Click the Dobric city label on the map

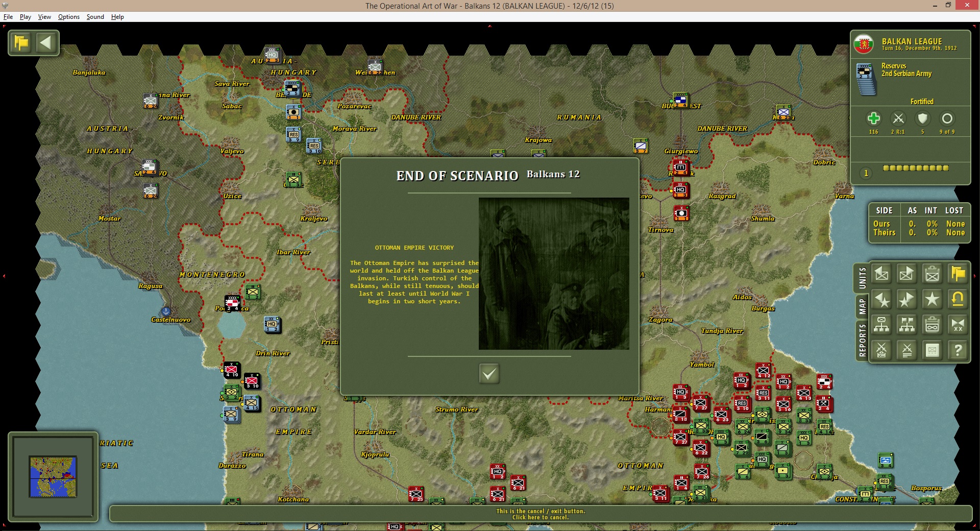(x=824, y=162)
